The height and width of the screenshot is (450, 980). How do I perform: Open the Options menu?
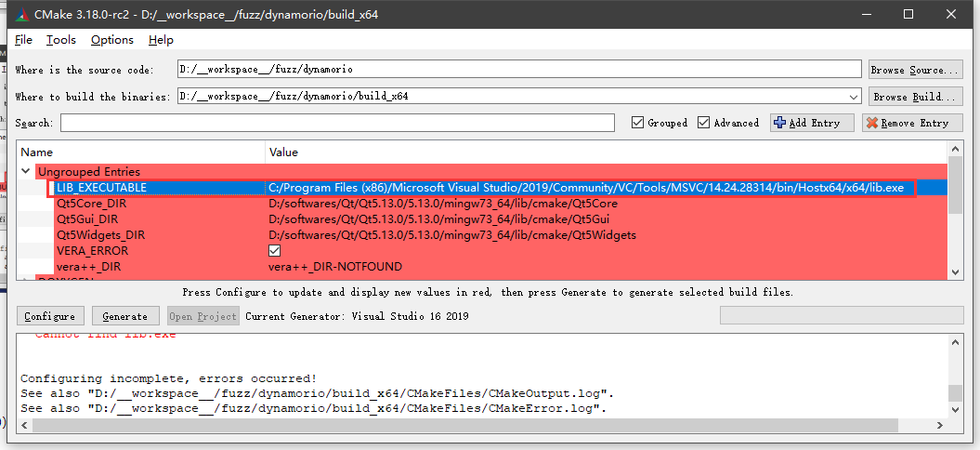tap(111, 39)
